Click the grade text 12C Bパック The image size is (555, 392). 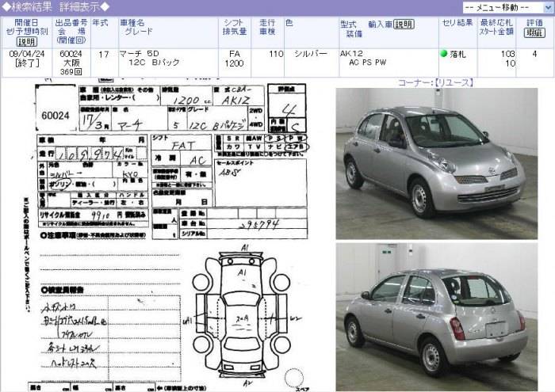pyautogui.click(x=154, y=63)
